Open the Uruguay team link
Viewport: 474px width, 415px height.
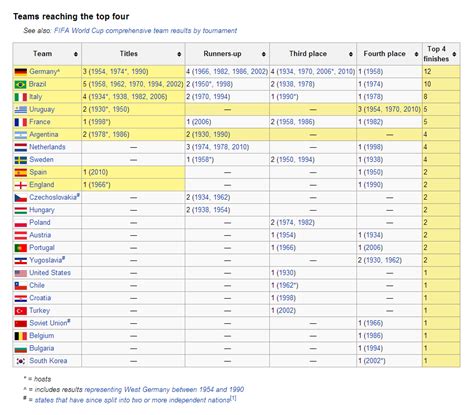(42, 109)
